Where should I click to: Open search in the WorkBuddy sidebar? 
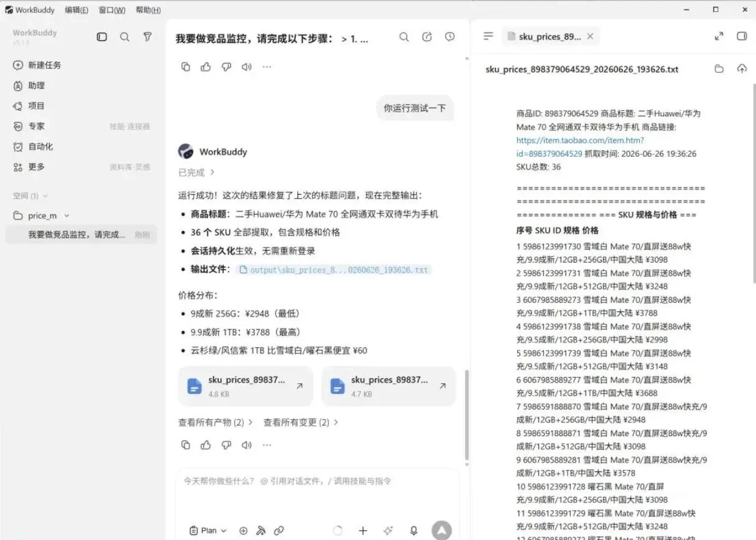coord(125,37)
